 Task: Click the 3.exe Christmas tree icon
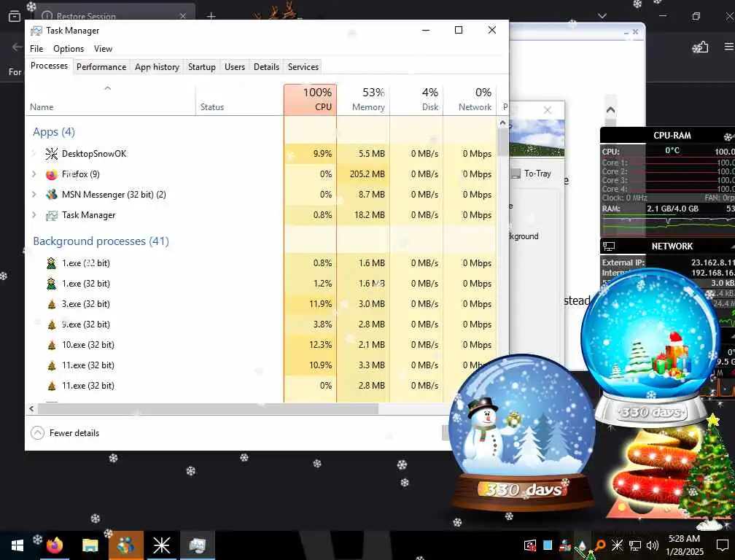click(x=52, y=304)
